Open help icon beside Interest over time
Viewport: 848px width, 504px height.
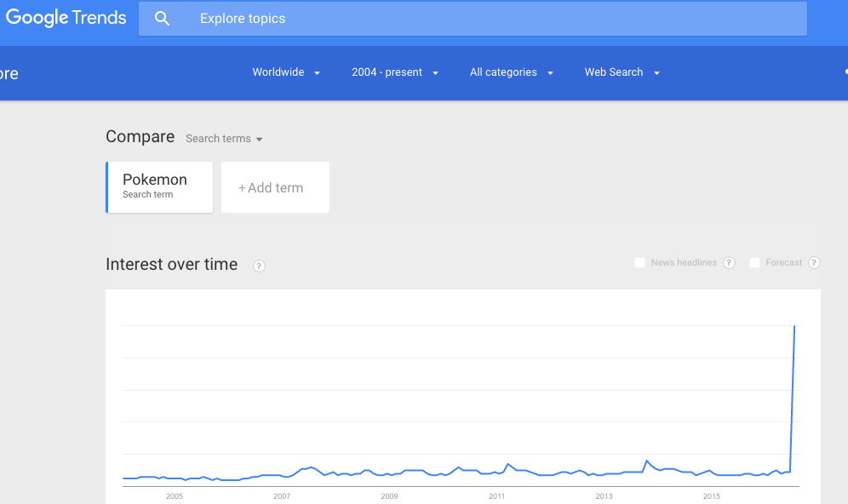point(259,266)
